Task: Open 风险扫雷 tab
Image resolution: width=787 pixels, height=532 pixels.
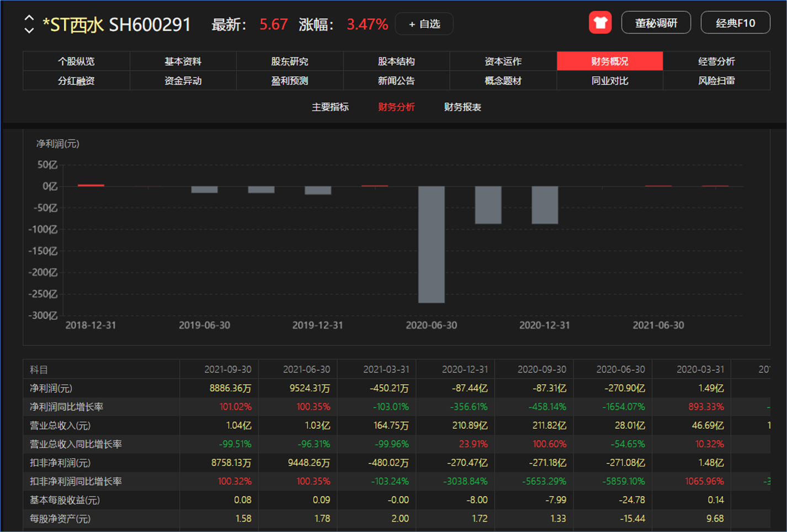Action: pyautogui.click(x=716, y=81)
